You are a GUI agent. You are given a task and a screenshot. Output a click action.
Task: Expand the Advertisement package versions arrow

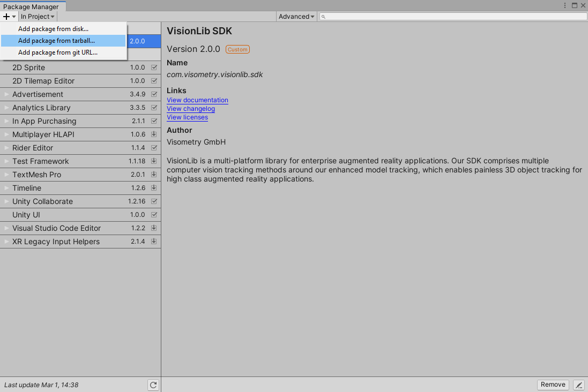(6, 94)
